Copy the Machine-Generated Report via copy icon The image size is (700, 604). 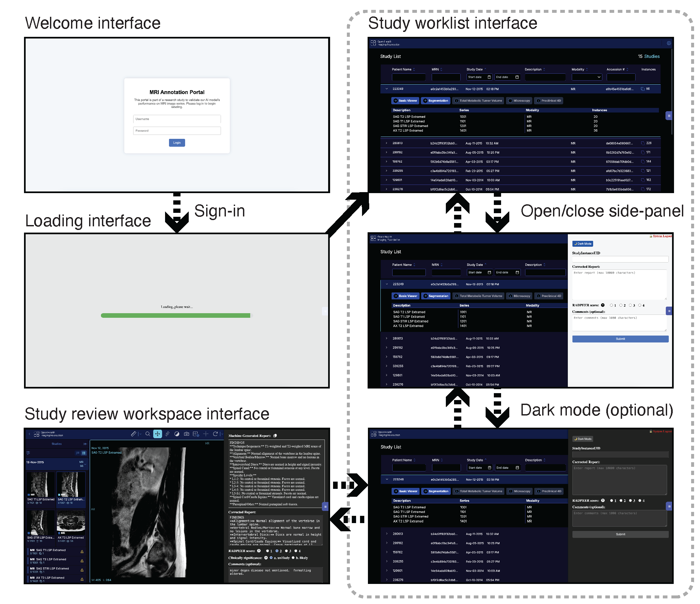pos(275,436)
